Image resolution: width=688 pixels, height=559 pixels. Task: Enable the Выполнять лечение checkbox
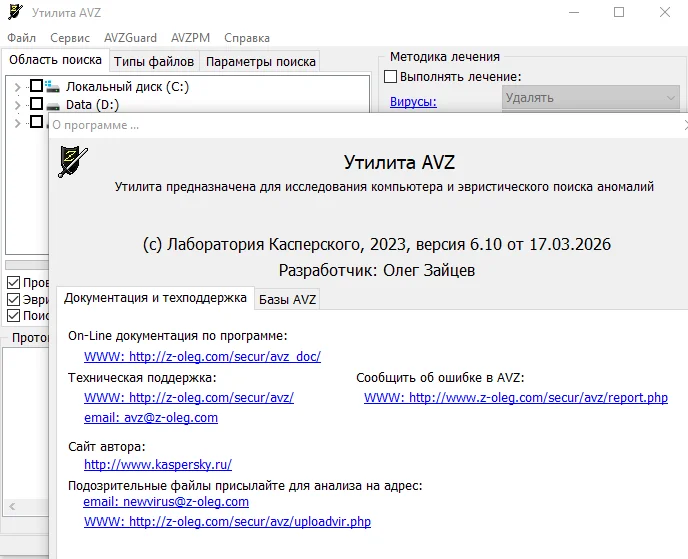(391, 76)
